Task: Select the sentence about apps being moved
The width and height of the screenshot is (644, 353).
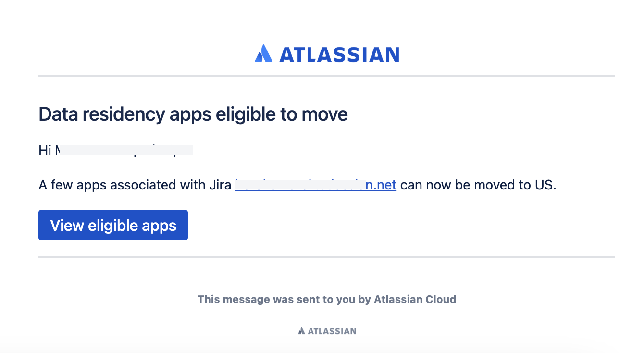Action: (297, 185)
